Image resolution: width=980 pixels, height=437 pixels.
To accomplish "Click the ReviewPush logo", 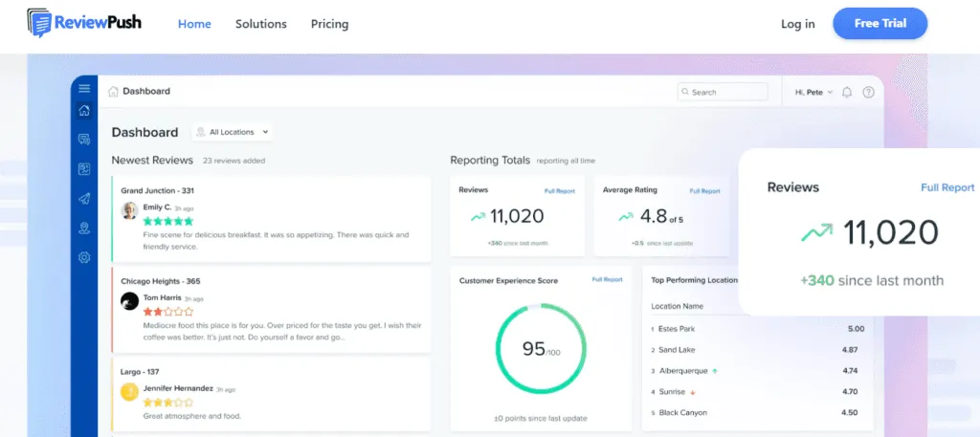I will tap(84, 23).
